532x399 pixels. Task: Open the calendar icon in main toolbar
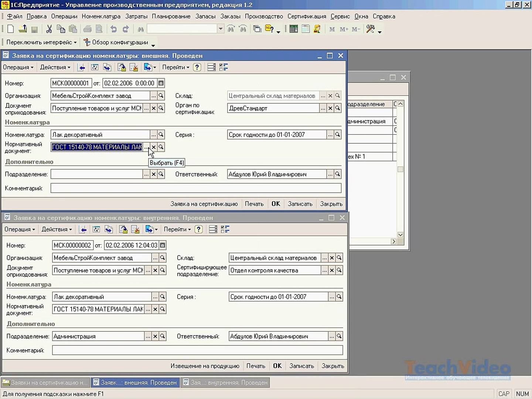pyautogui.click(x=306, y=29)
